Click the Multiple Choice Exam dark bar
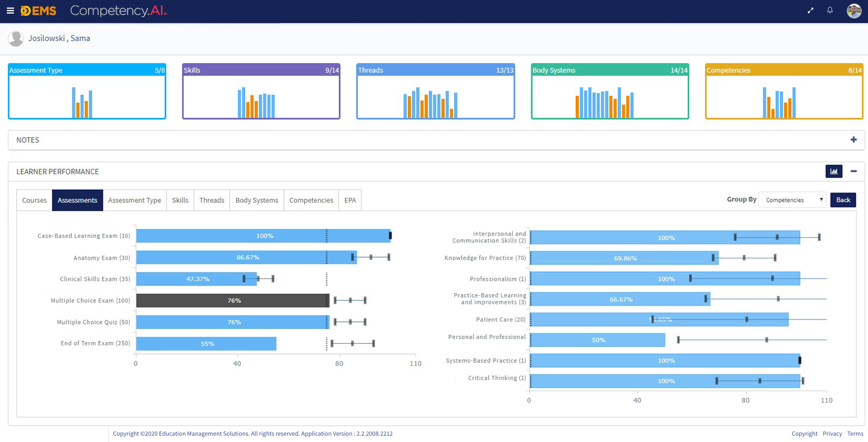The height and width of the screenshot is (442, 868). (232, 300)
